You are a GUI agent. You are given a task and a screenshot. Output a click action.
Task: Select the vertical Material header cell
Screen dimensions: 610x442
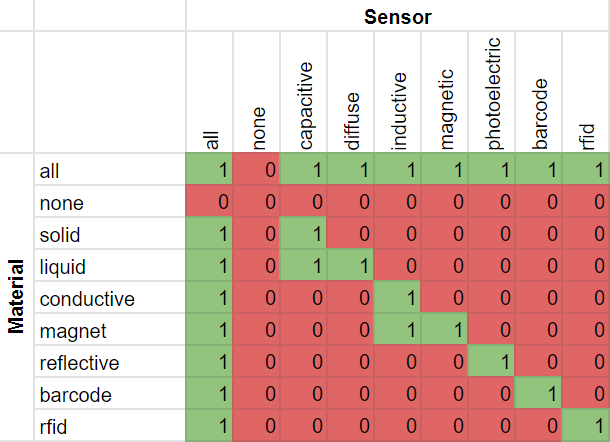17,297
